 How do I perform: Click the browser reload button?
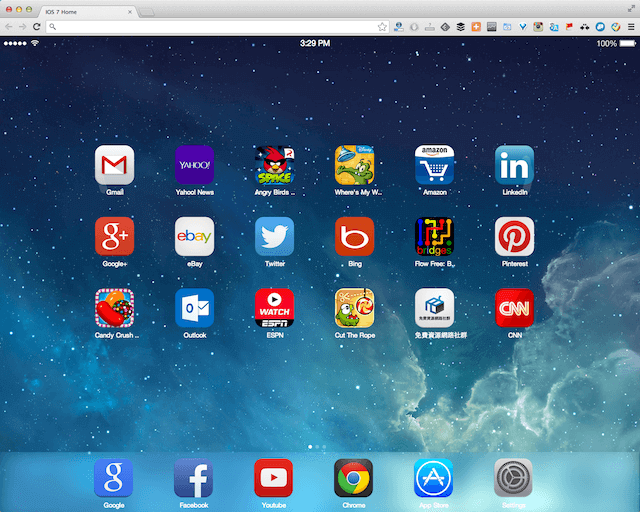point(36,27)
